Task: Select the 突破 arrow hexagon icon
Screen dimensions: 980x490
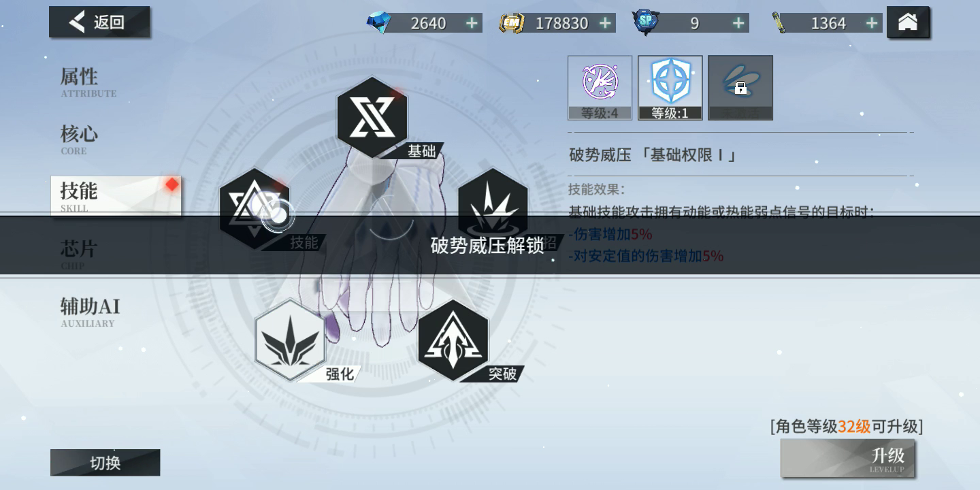Action: pos(453,340)
